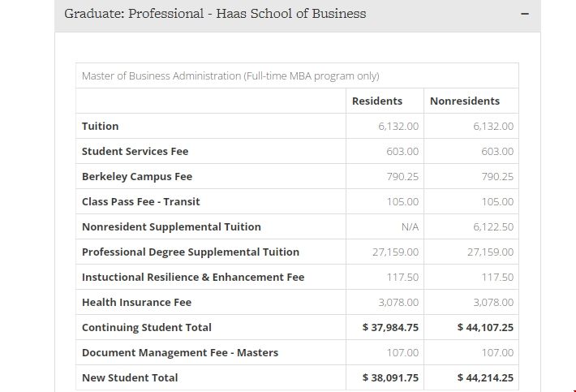Click the N/A value for residents
Viewport: 576px width, 392px height.
coord(410,226)
